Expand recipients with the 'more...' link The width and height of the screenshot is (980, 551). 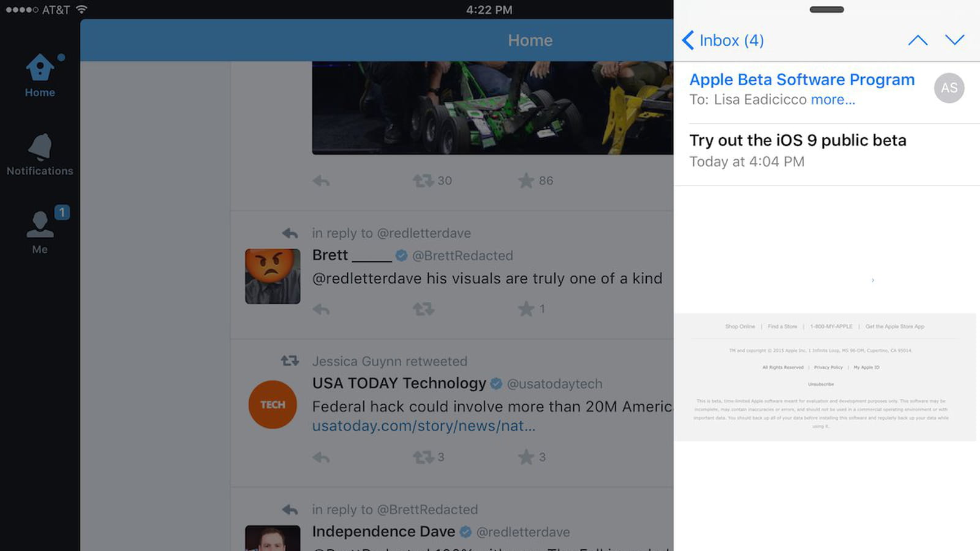(833, 100)
